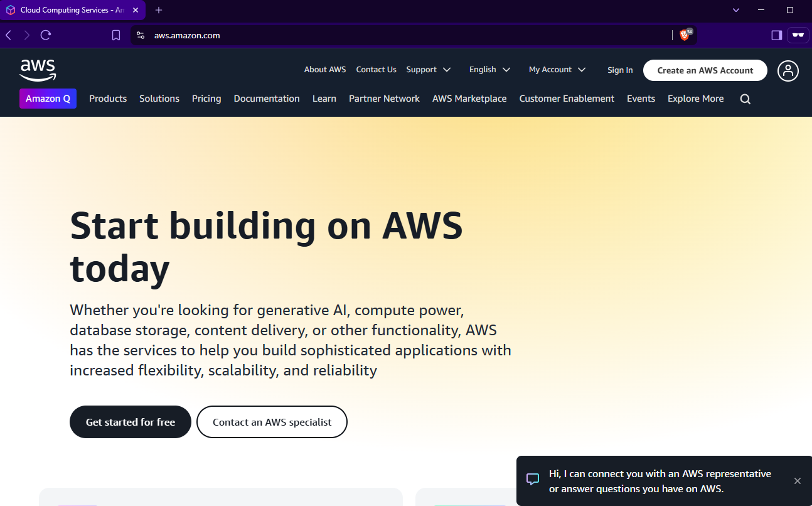Open the Explore More menu

coord(695,99)
